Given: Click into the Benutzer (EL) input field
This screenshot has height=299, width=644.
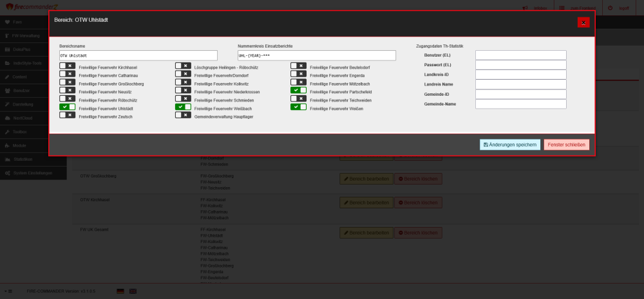Looking at the screenshot, I should pyautogui.click(x=520, y=55).
